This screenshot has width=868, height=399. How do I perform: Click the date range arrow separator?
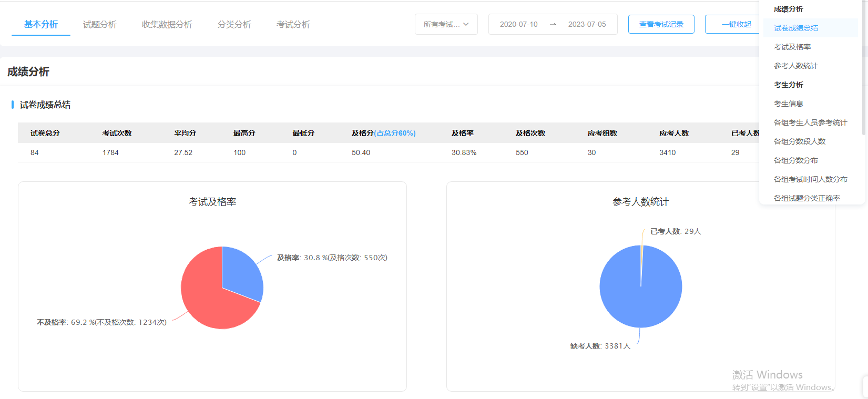[553, 24]
